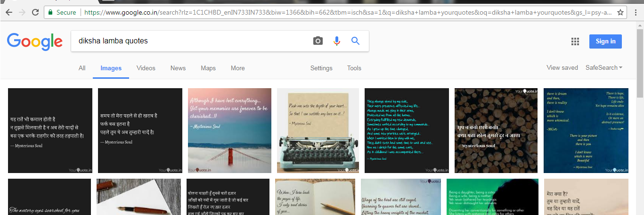Select the Images tab
Viewport: 644px width, 215px height.
(111, 68)
